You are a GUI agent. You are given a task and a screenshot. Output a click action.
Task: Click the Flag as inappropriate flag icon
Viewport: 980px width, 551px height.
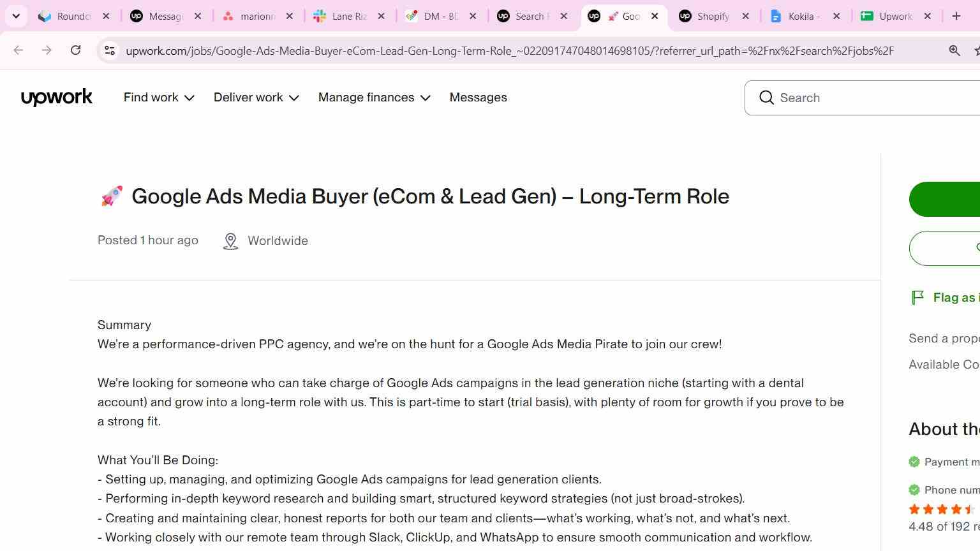pos(917,297)
